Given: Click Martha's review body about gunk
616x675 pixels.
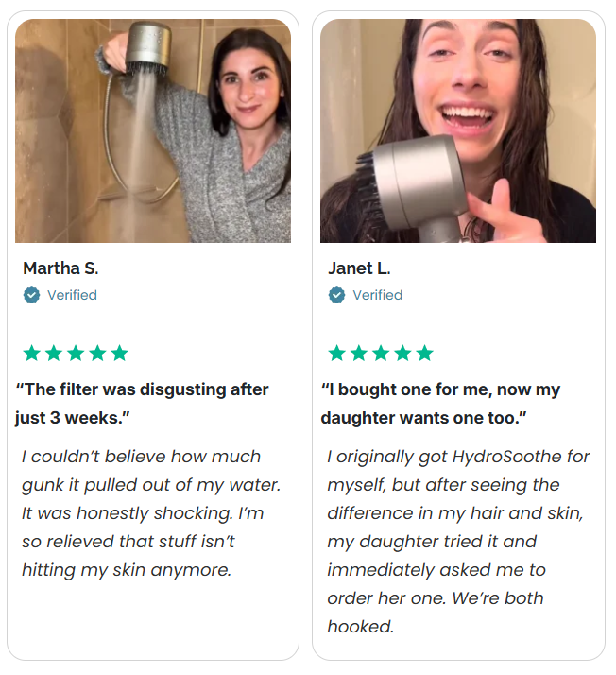Looking at the screenshot, I should point(151,513).
